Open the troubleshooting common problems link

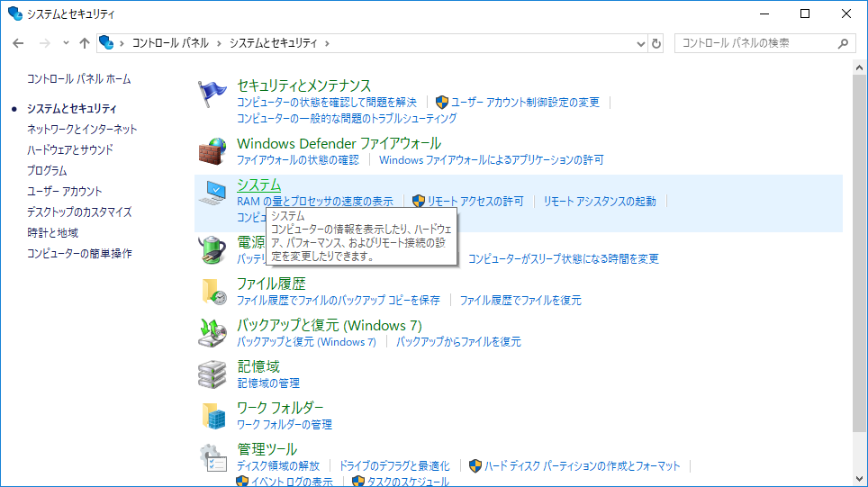click(x=347, y=118)
